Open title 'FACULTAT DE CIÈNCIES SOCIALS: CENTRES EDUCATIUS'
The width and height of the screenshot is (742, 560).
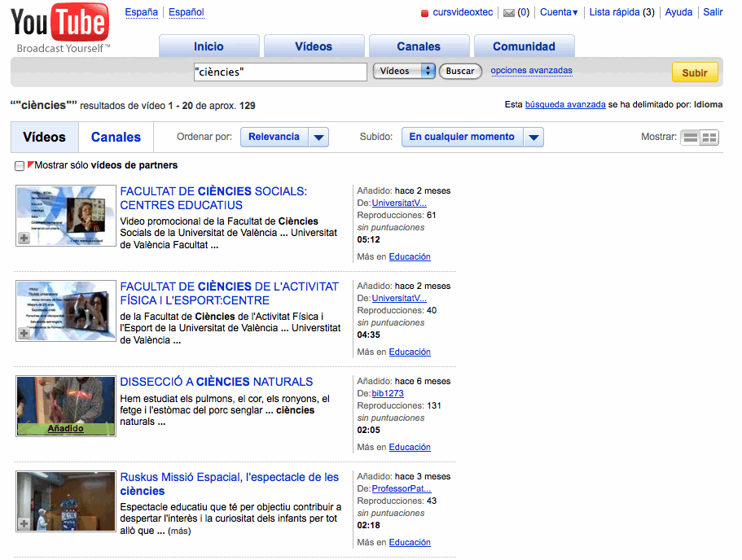[213, 198]
